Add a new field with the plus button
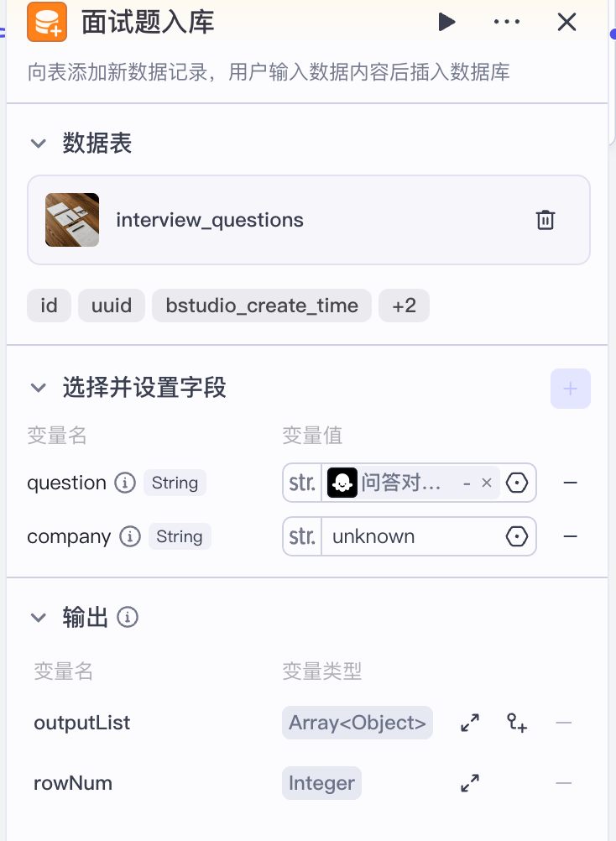 571,389
